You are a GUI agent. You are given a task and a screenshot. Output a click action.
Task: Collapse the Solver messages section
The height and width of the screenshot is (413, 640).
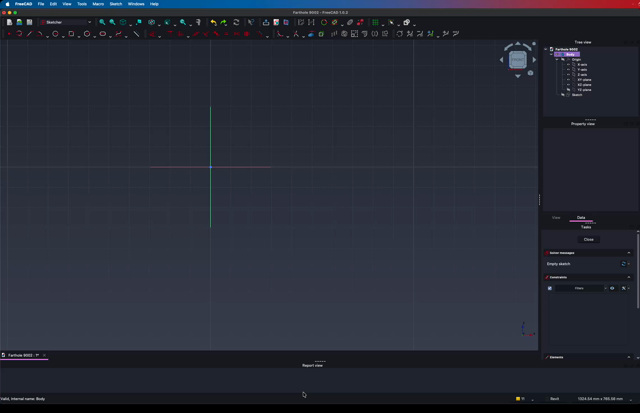pyautogui.click(x=629, y=252)
